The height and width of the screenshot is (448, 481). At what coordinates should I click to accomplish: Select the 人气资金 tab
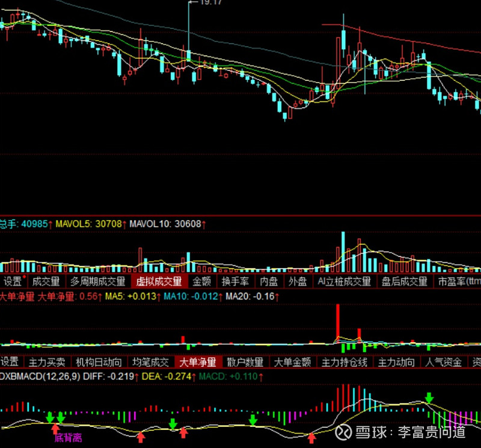443,362
